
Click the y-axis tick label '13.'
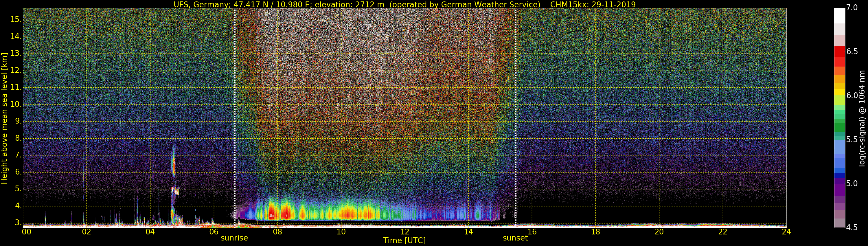coord(16,54)
